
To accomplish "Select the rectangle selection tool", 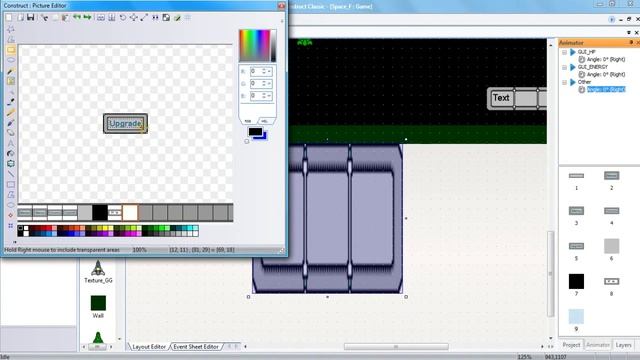I will pyautogui.click(x=11, y=50).
